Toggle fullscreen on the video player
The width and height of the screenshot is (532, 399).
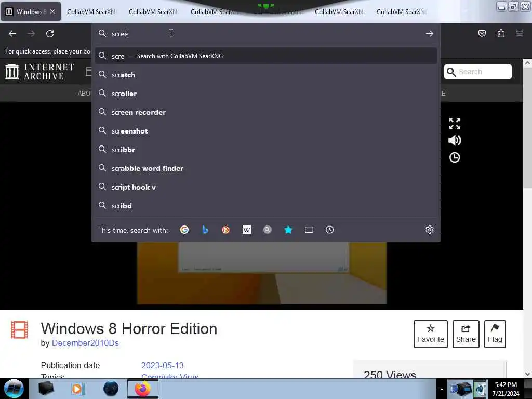pos(455,124)
